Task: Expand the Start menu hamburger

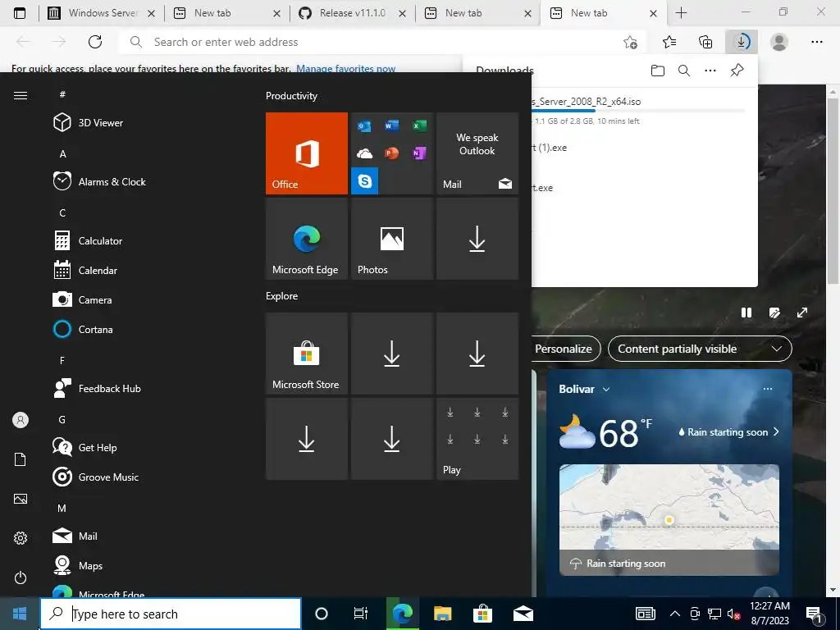Action: pyautogui.click(x=21, y=95)
